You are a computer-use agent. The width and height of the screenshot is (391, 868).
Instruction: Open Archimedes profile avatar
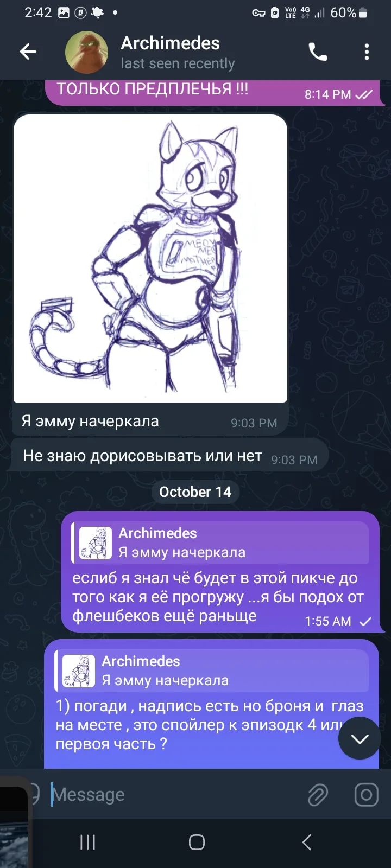pyautogui.click(x=86, y=53)
